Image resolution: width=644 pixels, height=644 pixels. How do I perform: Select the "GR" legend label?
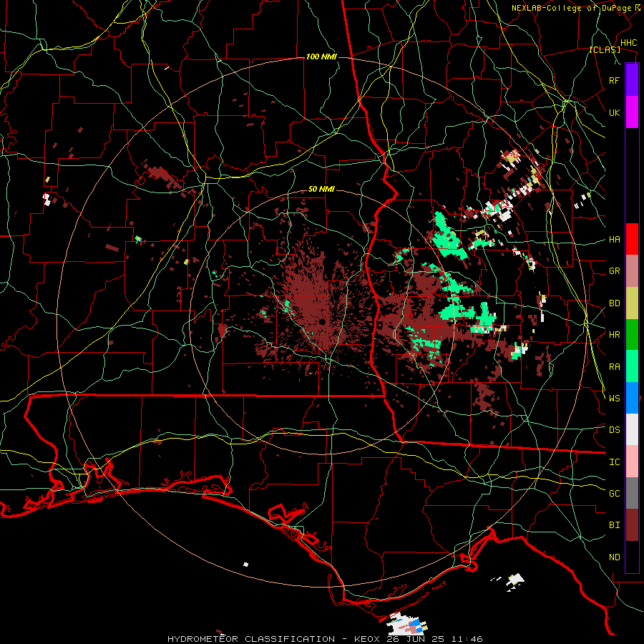(614, 271)
